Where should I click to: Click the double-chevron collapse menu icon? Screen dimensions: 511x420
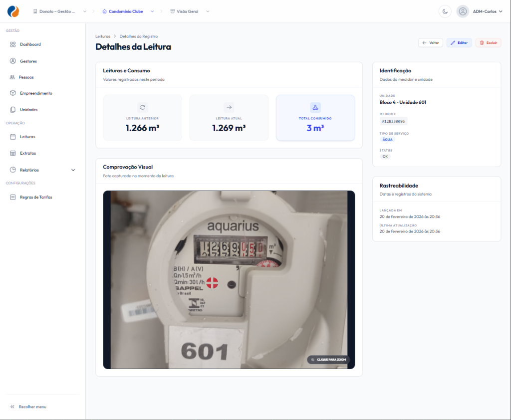coord(12,407)
